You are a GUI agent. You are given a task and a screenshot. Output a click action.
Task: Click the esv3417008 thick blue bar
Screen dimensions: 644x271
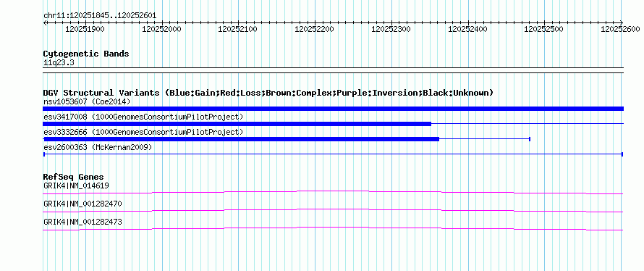237,124
